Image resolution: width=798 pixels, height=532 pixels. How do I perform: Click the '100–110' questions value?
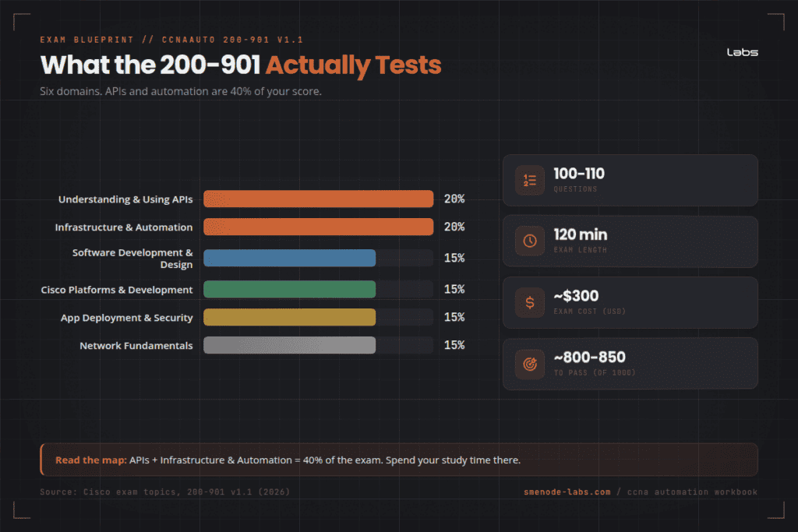point(579,174)
